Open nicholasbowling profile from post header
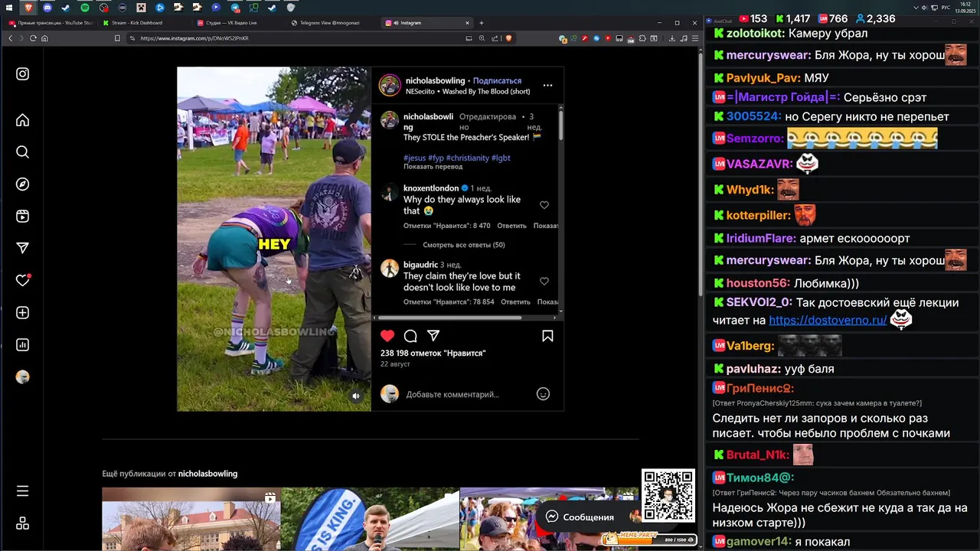The width and height of the screenshot is (980, 551). [x=435, y=80]
